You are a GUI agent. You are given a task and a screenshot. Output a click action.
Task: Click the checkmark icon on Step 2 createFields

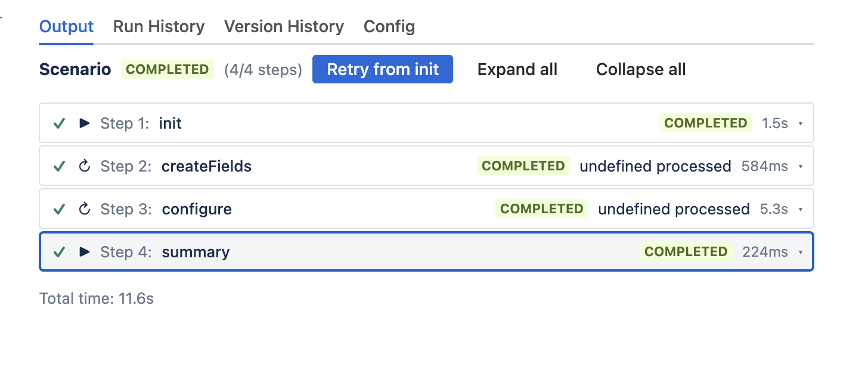[x=58, y=166]
